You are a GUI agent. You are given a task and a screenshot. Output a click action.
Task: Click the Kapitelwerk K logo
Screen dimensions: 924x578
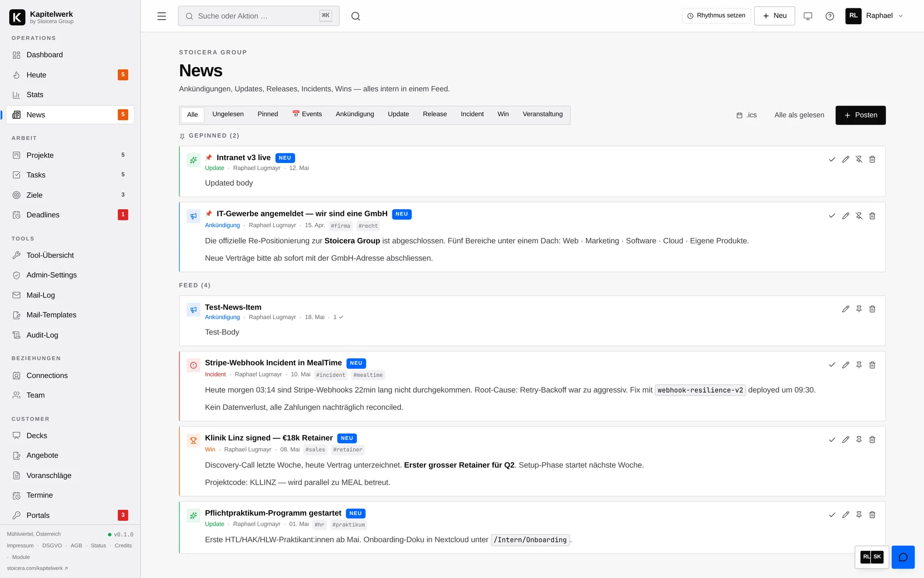(17, 17)
